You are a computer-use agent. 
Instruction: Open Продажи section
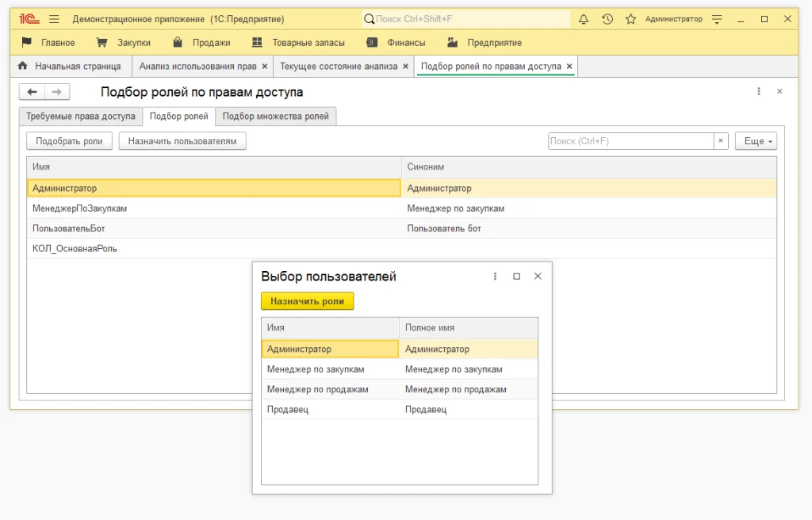[201, 43]
